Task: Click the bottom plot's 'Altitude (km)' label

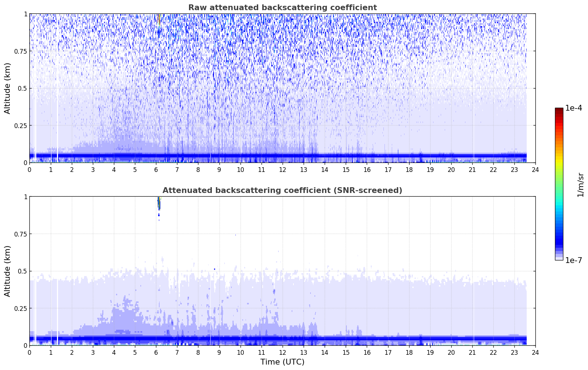Action: (8, 271)
